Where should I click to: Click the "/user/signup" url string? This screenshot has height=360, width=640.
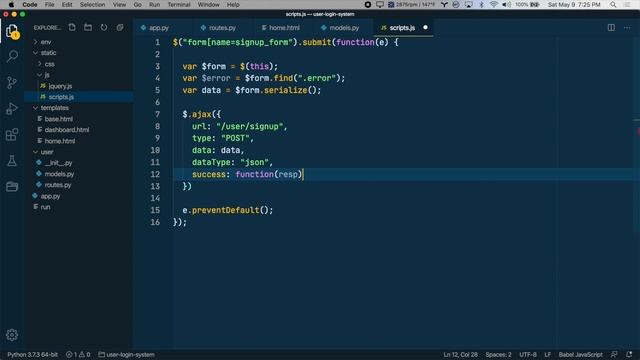point(249,126)
